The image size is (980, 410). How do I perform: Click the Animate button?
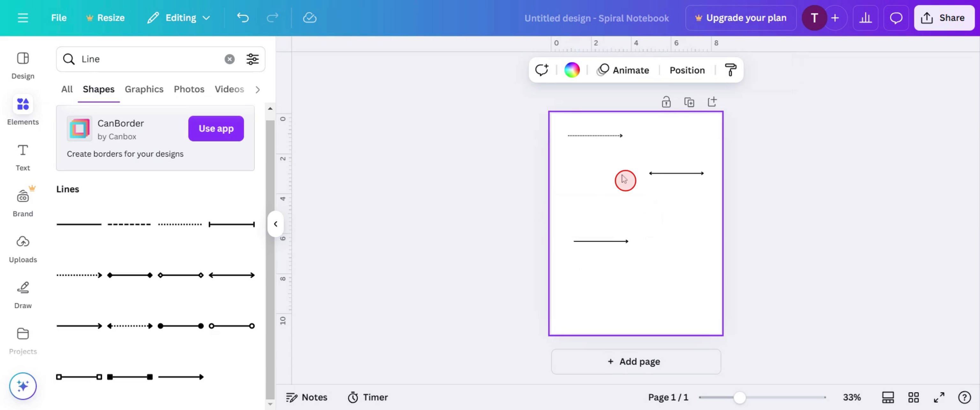(x=623, y=70)
